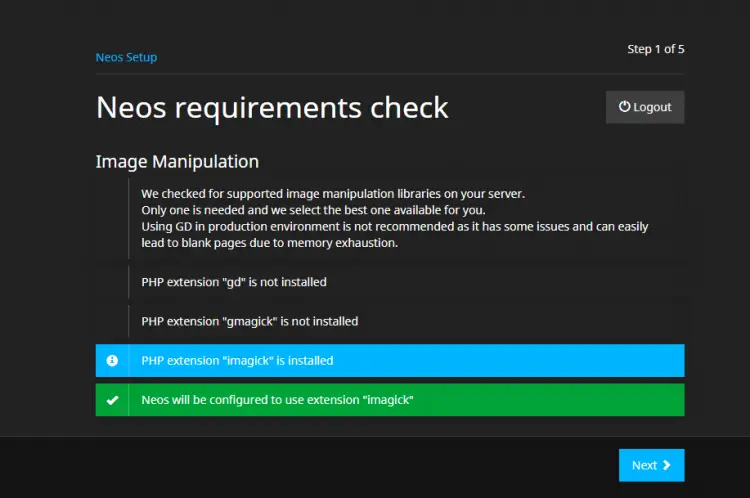Click the chevron arrow on Next
This screenshot has width=750, height=498.
point(666,465)
